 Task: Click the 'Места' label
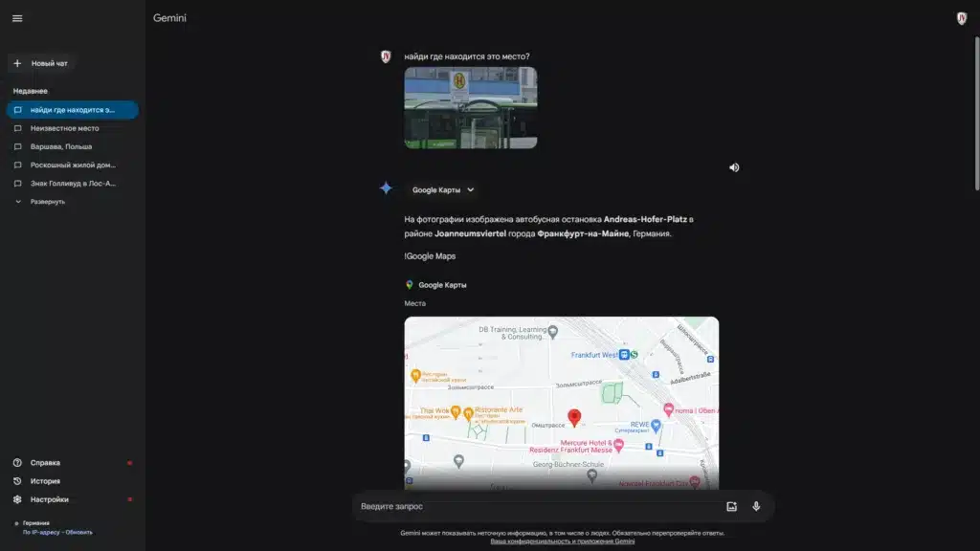coord(415,303)
